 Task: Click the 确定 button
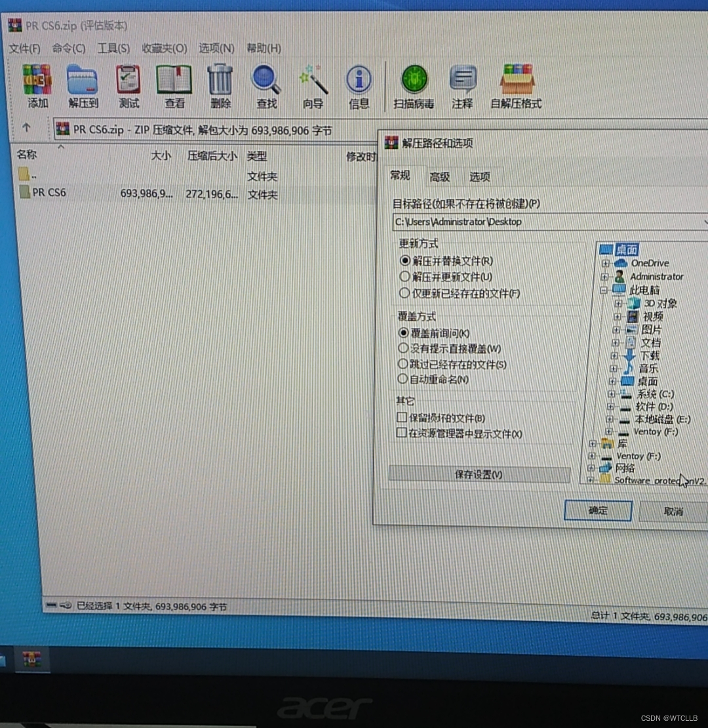pyautogui.click(x=598, y=510)
